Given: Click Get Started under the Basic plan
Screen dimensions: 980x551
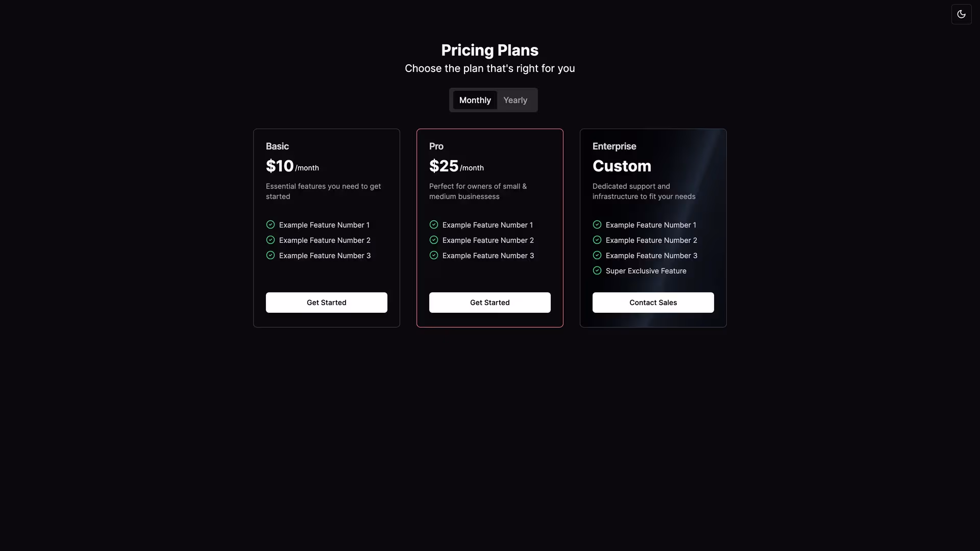Looking at the screenshot, I should click(326, 302).
